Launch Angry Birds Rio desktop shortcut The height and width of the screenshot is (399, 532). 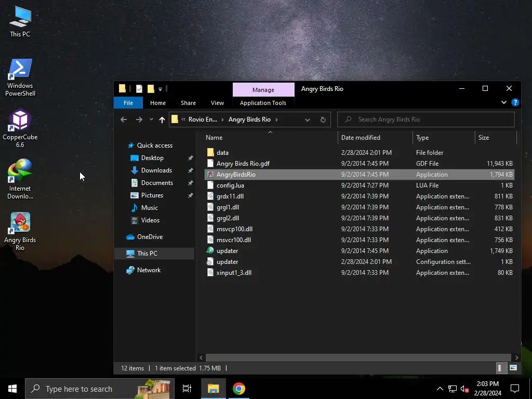[20, 231]
